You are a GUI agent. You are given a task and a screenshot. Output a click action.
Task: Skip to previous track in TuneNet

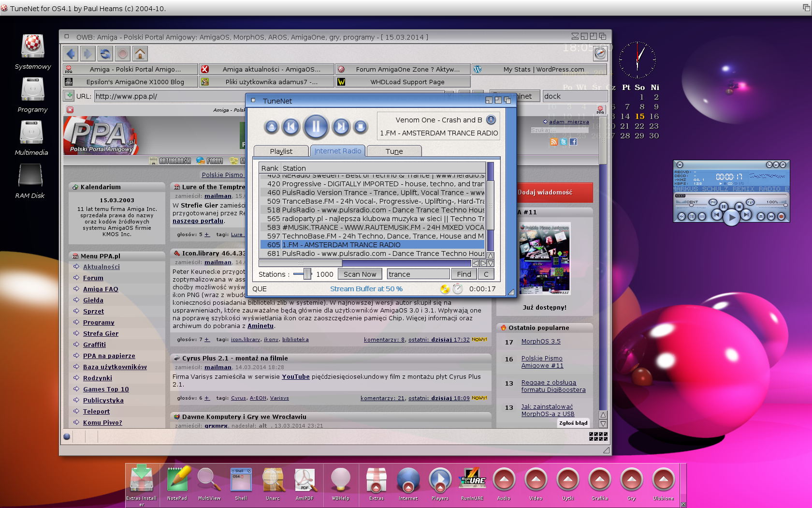tap(291, 127)
